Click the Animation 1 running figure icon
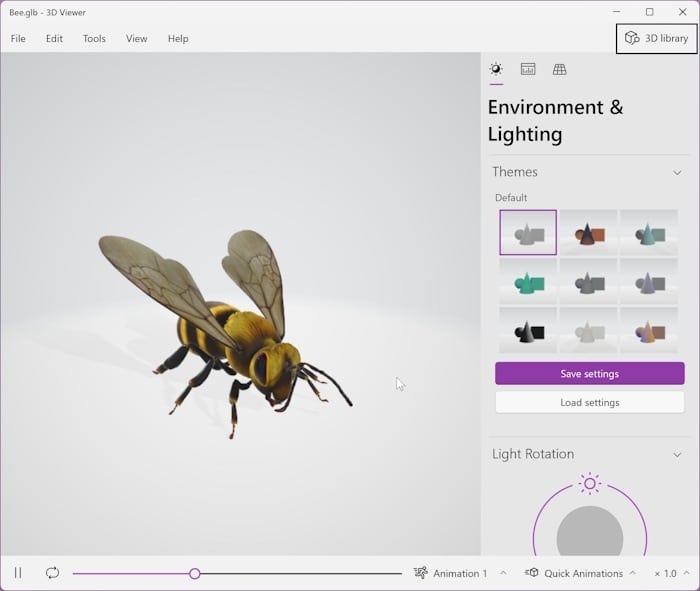 click(x=421, y=573)
